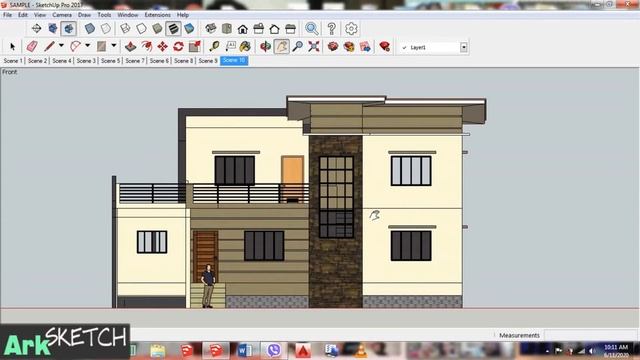
Task: Open the File menu
Action: pos(7,15)
